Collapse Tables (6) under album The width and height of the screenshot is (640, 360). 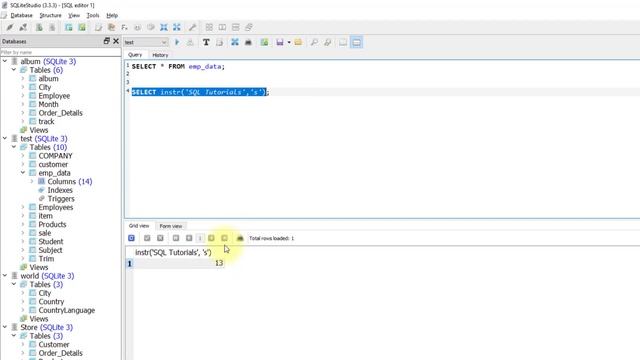tap(14, 70)
